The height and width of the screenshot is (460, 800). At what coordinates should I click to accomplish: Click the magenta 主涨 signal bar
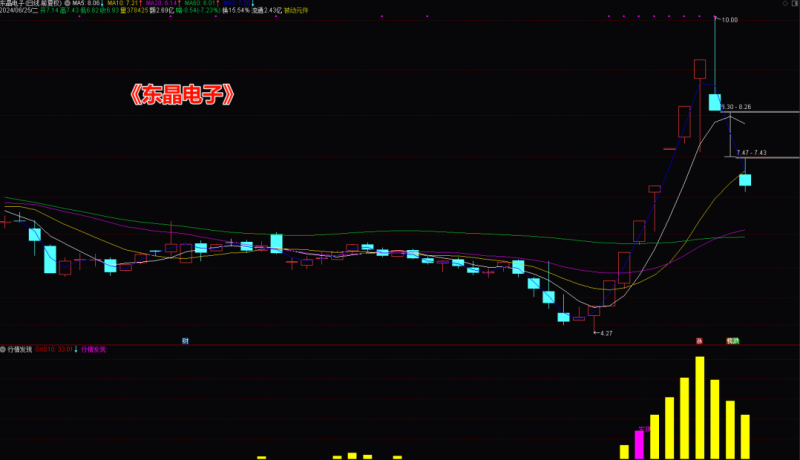640,444
